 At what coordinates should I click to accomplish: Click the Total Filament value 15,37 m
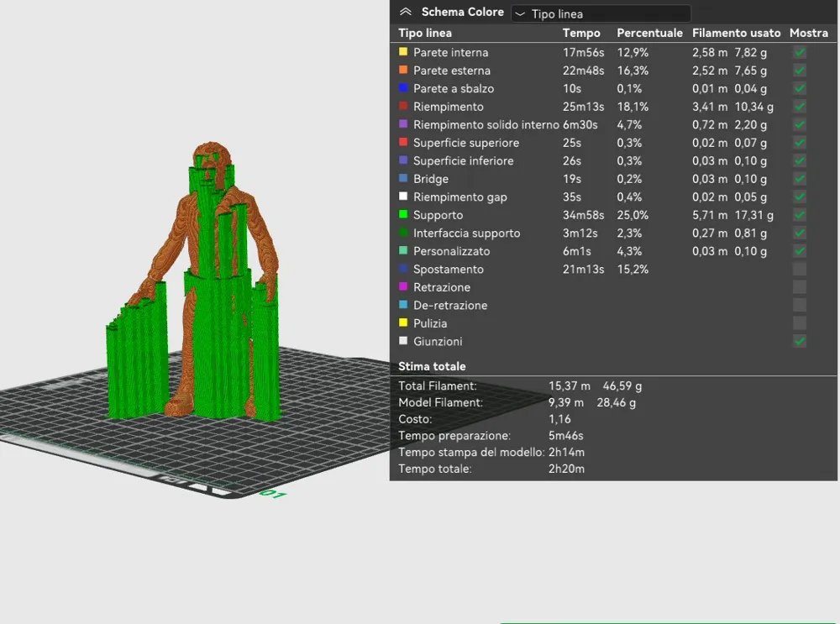[x=569, y=386]
